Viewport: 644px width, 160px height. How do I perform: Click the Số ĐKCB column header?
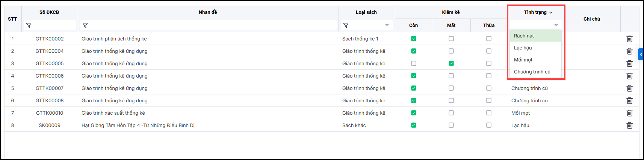pos(49,12)
